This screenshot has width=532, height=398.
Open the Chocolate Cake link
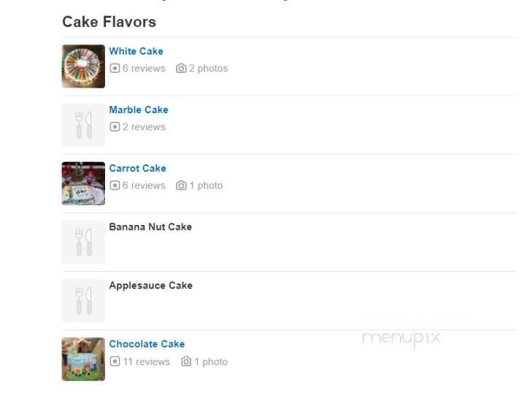(x=147, y=344)
